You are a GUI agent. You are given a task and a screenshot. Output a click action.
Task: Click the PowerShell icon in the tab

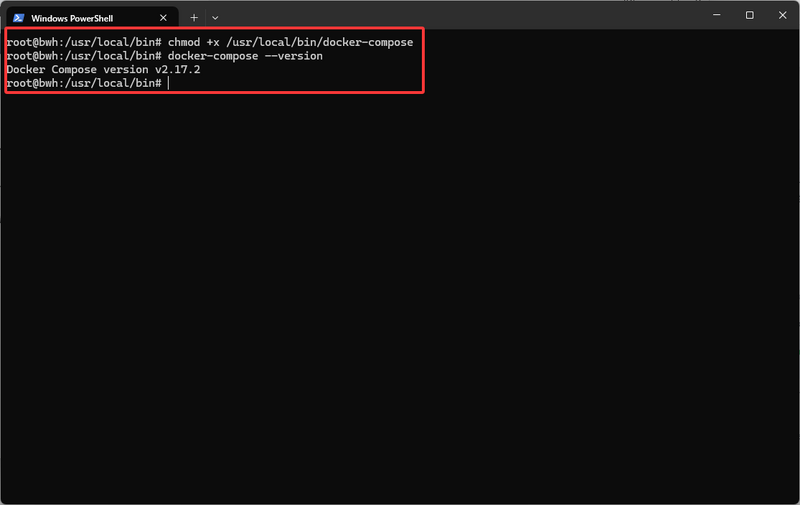(x=18, y=18)
